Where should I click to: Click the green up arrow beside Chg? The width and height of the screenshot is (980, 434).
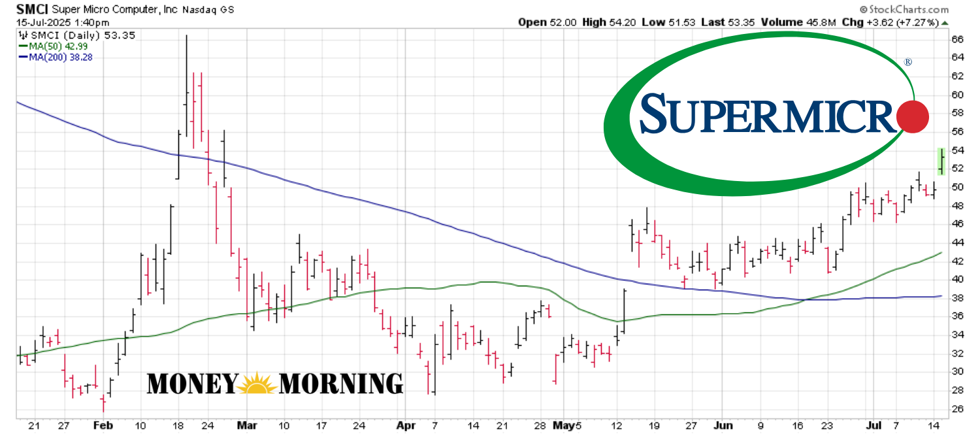point(943,22)
